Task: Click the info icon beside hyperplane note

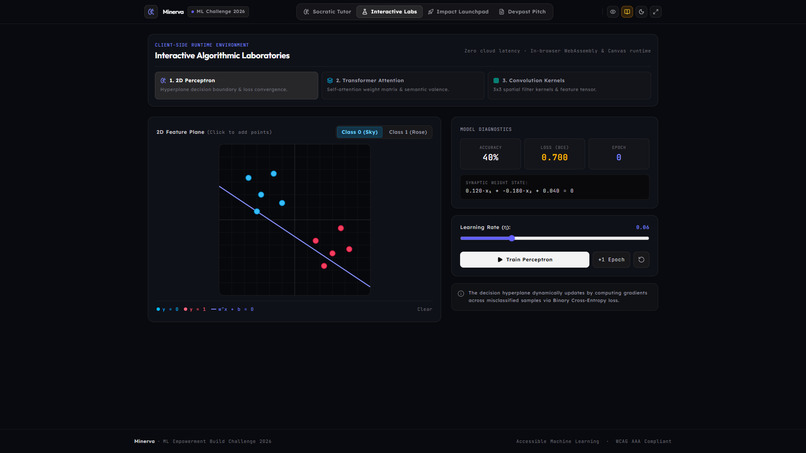Action: point(461,294)
